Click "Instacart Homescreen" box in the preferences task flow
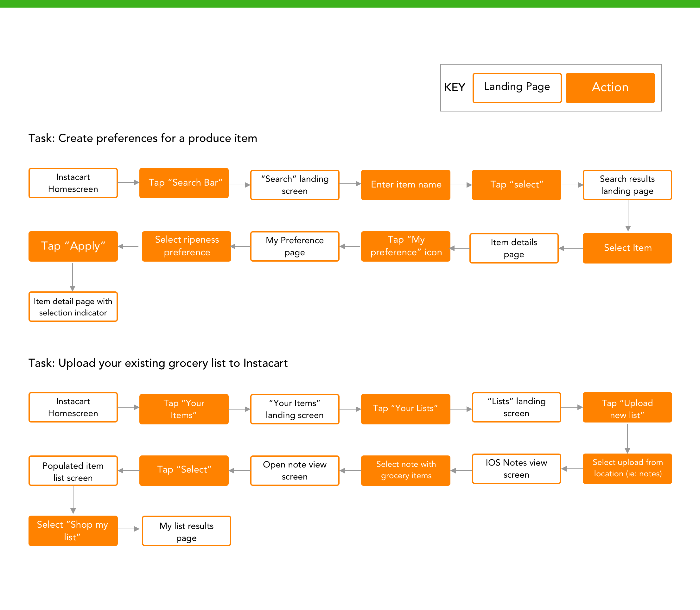Viewport: 700px width, 610px height. 73,183
